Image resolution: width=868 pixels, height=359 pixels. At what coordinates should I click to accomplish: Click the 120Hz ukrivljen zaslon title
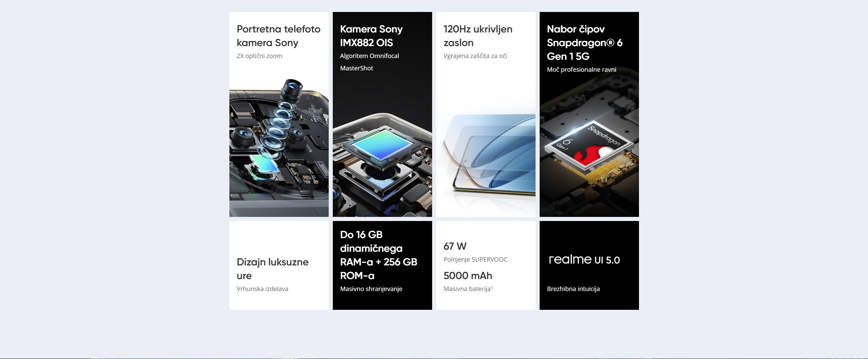coord(478,36)
